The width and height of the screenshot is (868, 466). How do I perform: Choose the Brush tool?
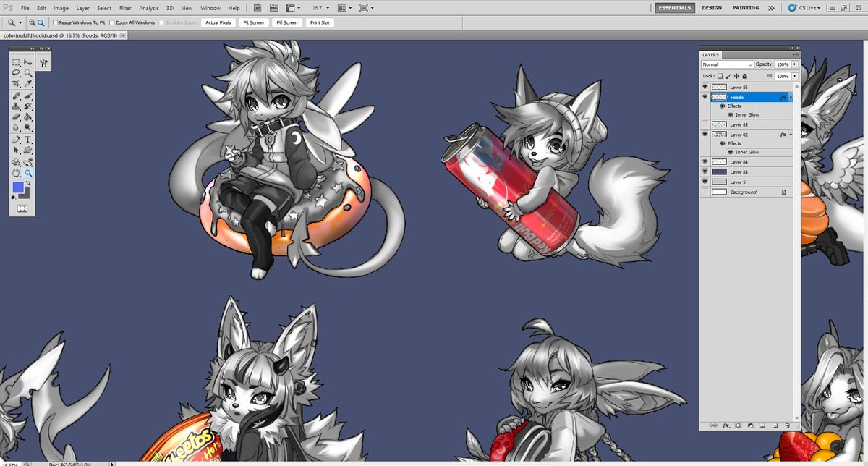pos(27,96)
